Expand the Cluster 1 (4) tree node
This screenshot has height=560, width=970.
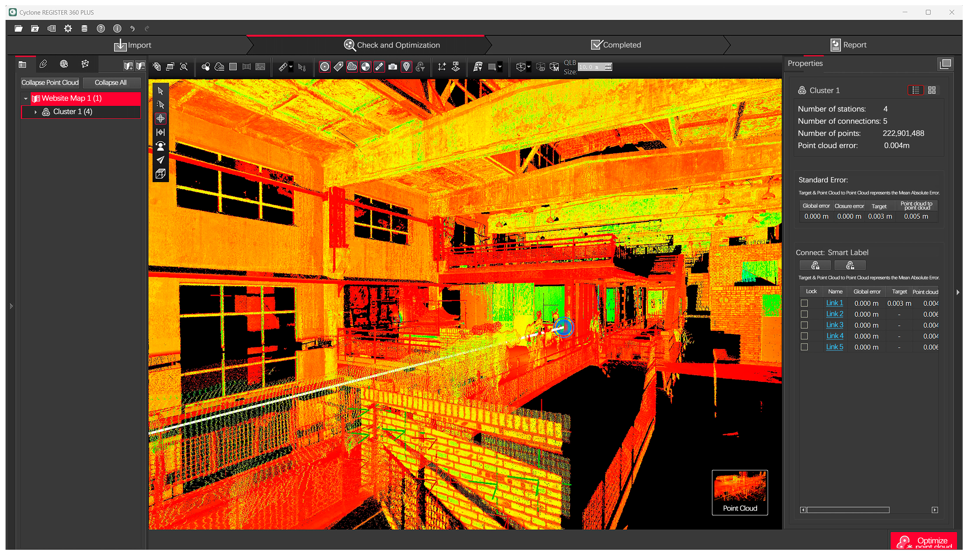point(35,112)
